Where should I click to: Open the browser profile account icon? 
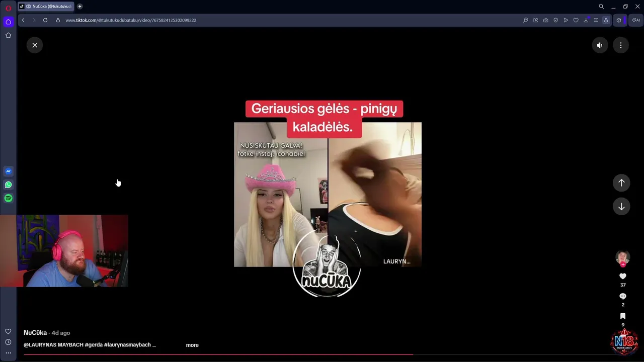pos(606,20)
